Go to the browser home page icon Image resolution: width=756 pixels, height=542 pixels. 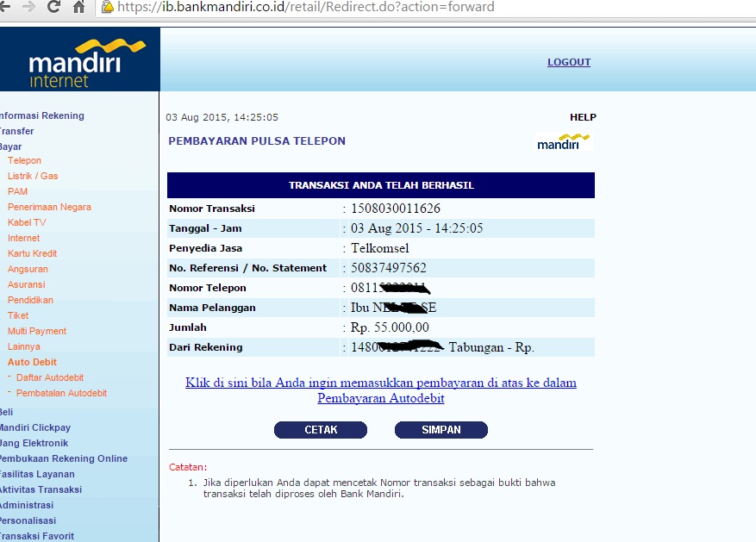pos(78,7)
